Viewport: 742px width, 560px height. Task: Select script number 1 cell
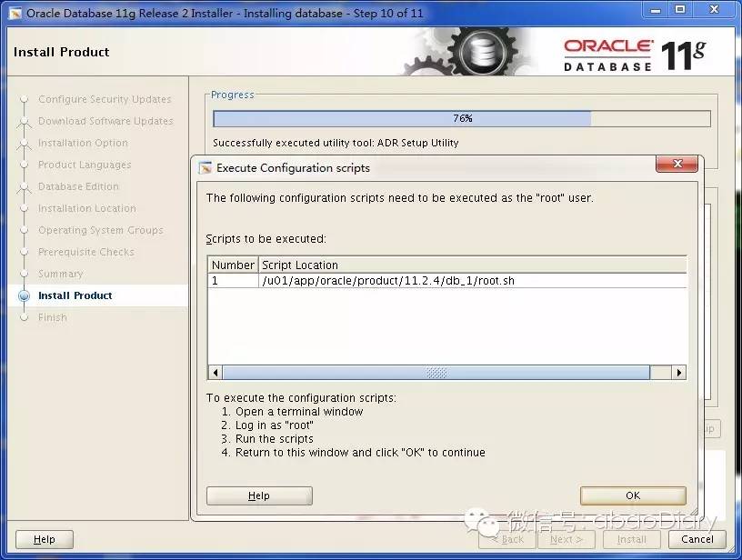point(233,281)
